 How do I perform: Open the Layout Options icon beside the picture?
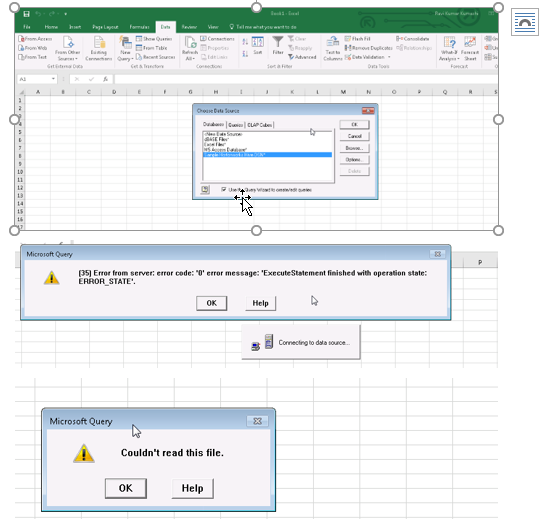click(524, 22)
